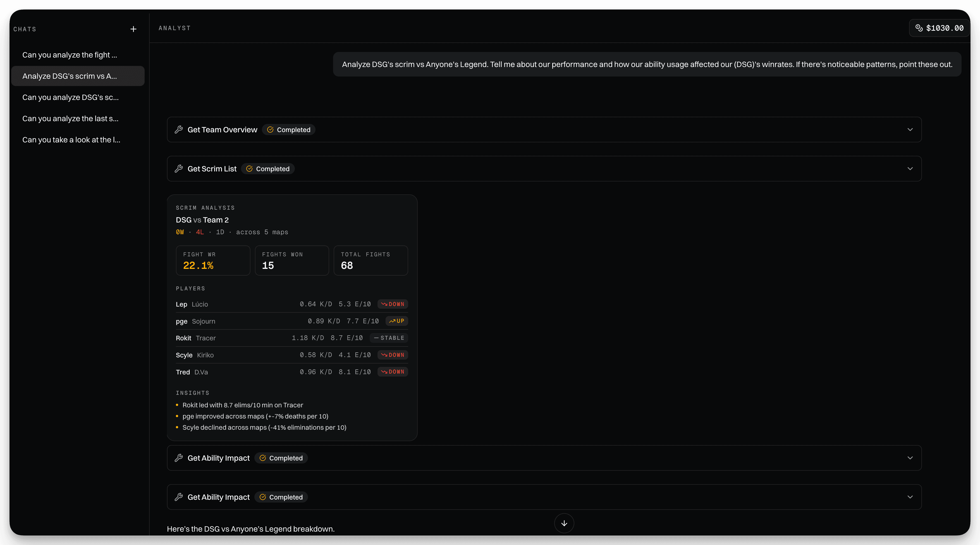Click the Fight WR 22.1% stat card
This screenshot has height=545, width=980.
[x=213, y=260]
